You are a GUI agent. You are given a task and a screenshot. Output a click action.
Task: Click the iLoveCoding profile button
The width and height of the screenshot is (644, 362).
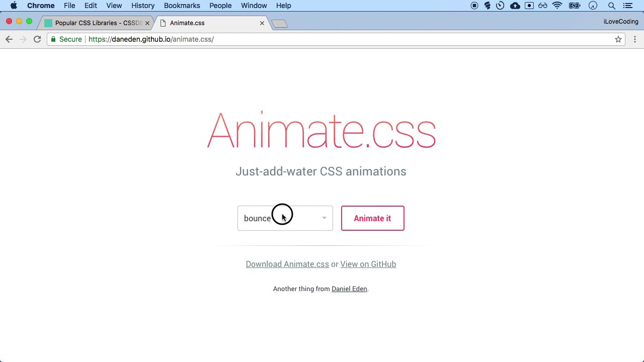tap(621, 22)
